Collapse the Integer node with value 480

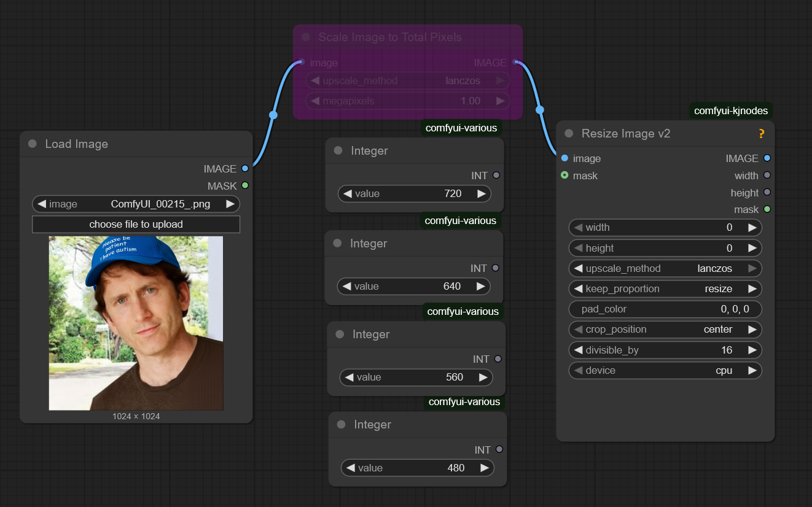(x=341, y=424)
